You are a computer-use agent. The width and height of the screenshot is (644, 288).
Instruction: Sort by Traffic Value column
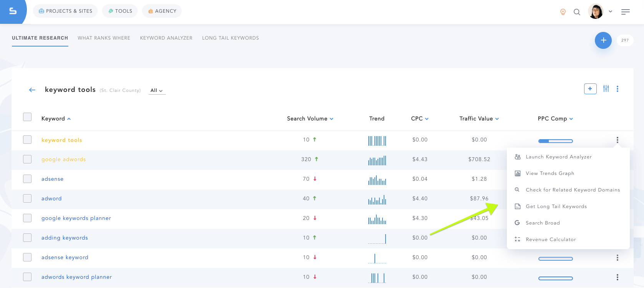[479, 118]
